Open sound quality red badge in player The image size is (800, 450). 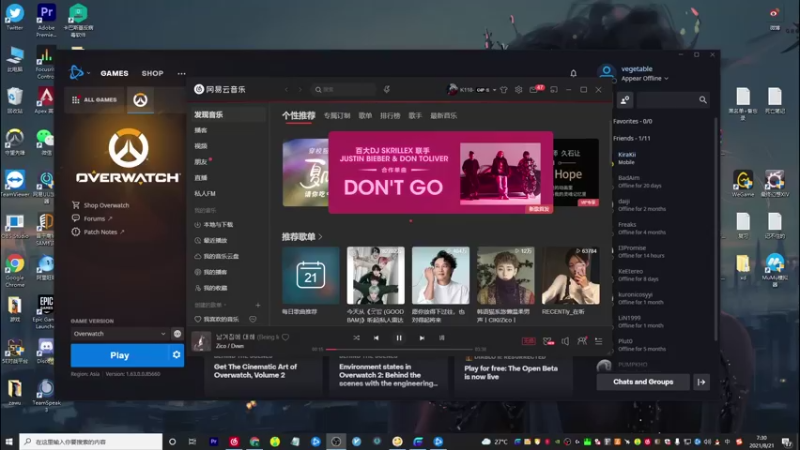point(529,341)
